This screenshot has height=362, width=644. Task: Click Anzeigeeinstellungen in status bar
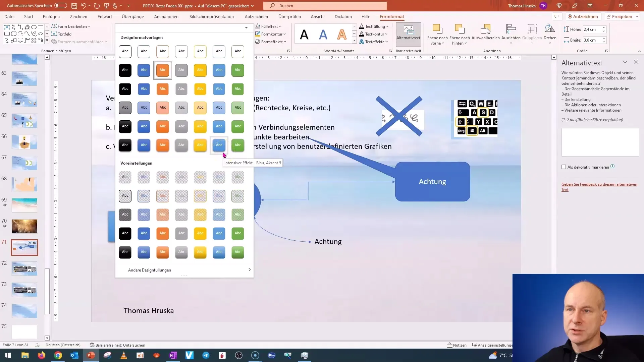click(492, 345)
